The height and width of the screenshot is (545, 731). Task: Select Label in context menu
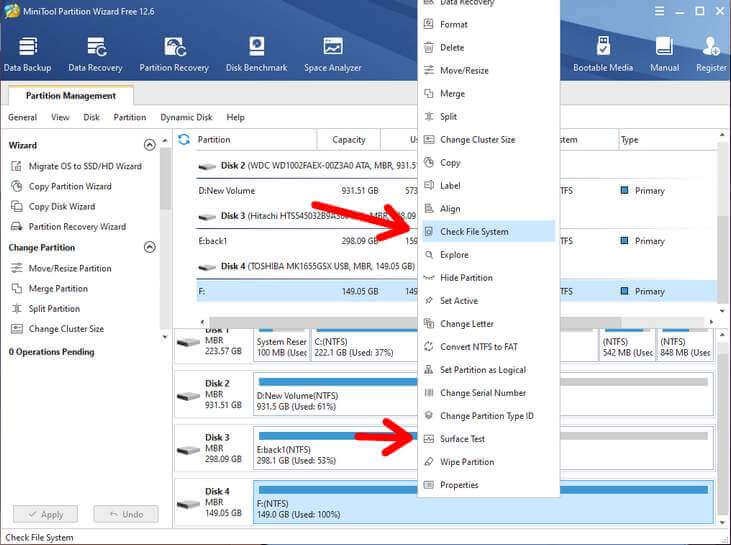tap(488, 186)
